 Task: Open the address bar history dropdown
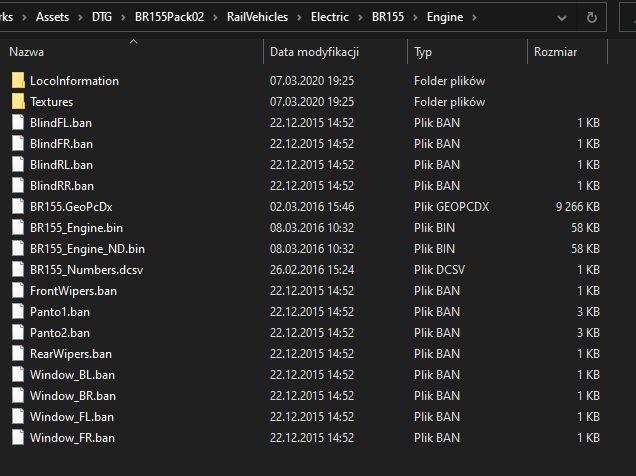coord(564,17)
